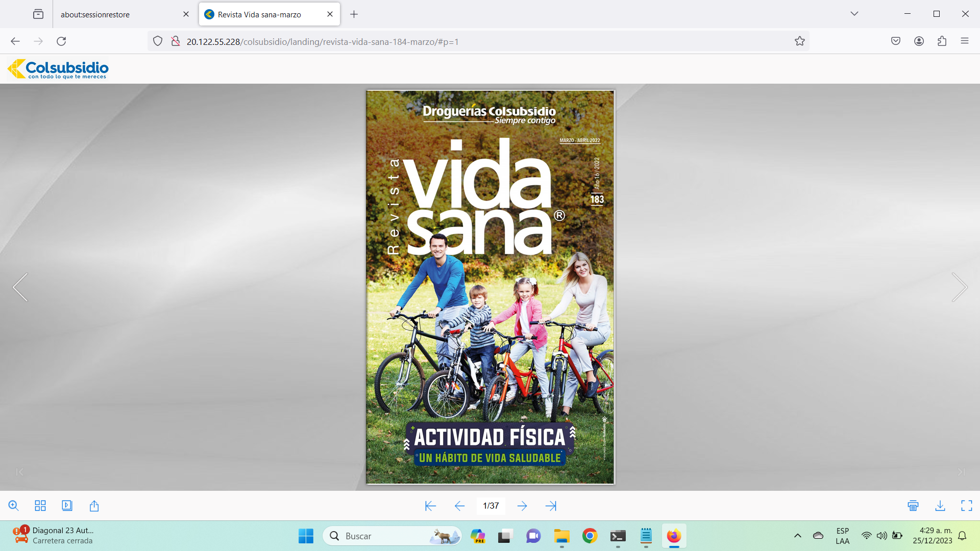
Task: Start the autoplay slideshow icon
Action: pos(67,506)
